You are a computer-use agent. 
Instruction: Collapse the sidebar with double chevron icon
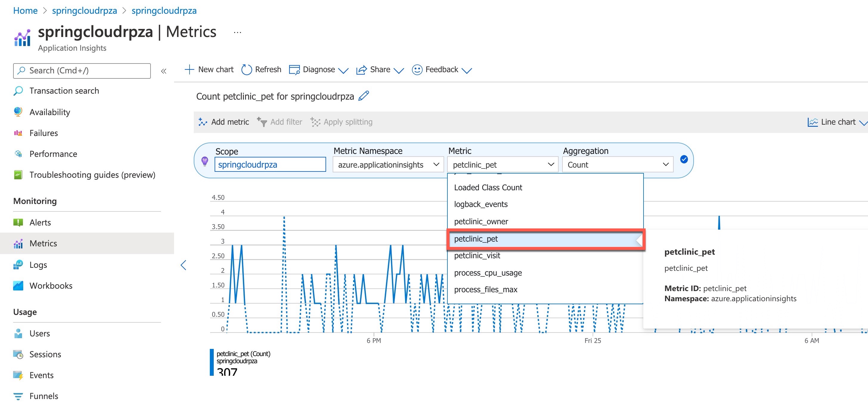pos(164,71)
